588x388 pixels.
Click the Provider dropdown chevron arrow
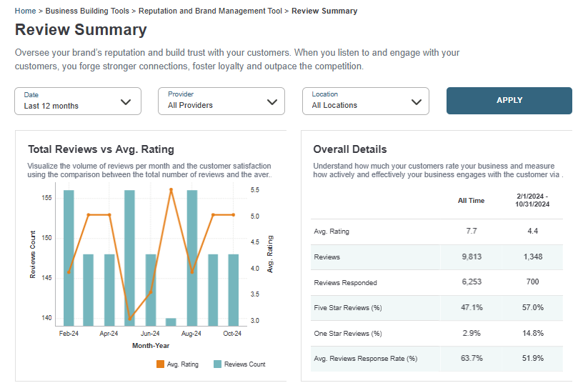(x=271, y=101)
